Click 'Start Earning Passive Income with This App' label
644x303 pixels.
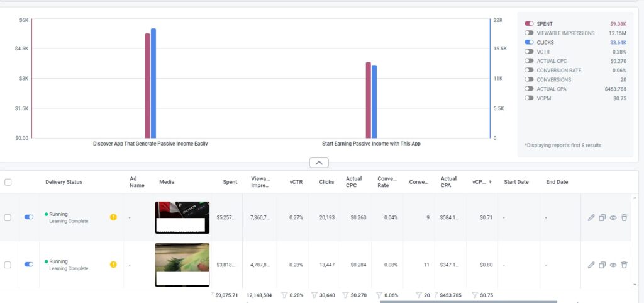point(371,144)
